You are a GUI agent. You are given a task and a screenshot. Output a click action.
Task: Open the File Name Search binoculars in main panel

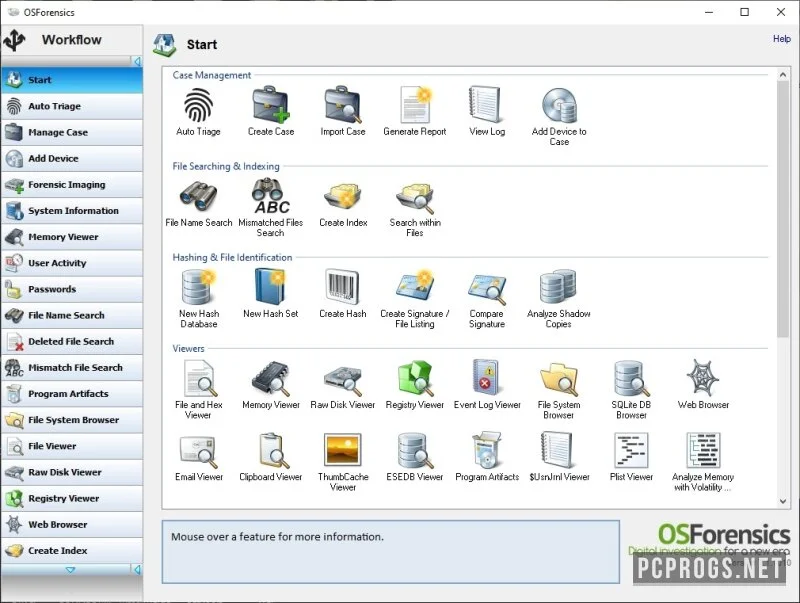tap(198, 196)
